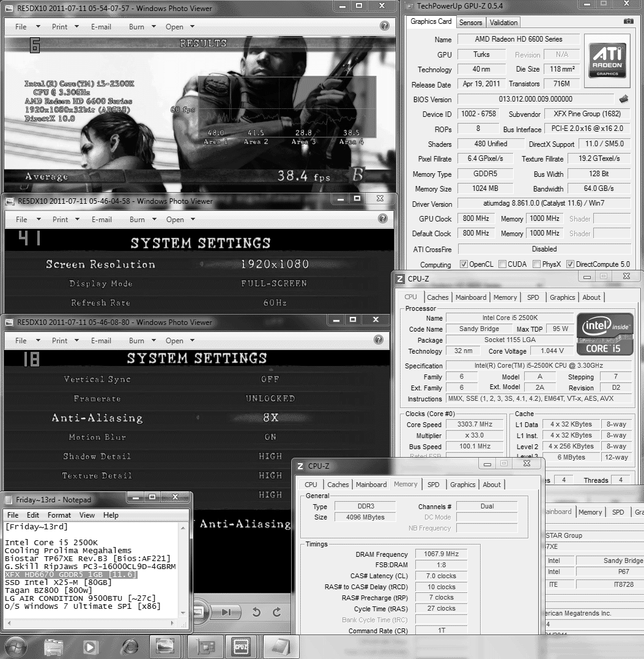Rotate the photo clockwise

tap(277, 612)
